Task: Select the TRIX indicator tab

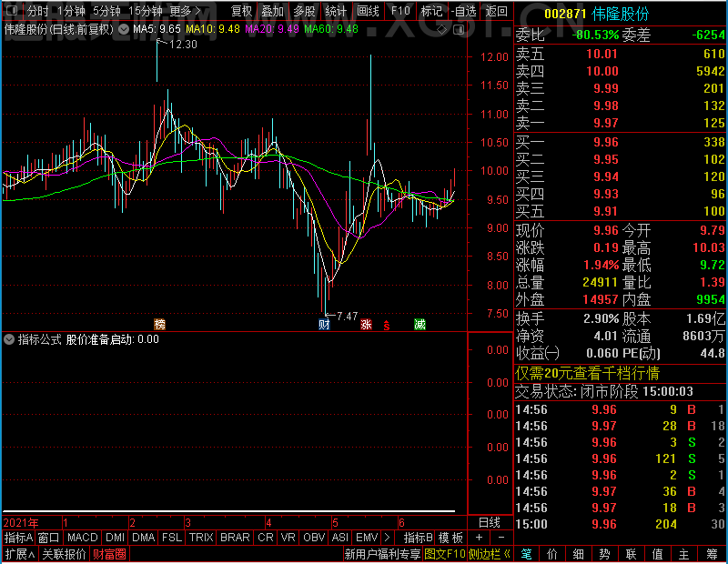Action: 201,537
